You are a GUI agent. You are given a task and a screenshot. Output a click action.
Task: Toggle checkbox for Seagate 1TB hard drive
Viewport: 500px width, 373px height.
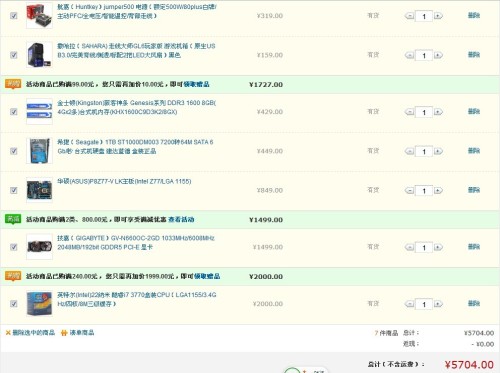[x=14, y=151]
